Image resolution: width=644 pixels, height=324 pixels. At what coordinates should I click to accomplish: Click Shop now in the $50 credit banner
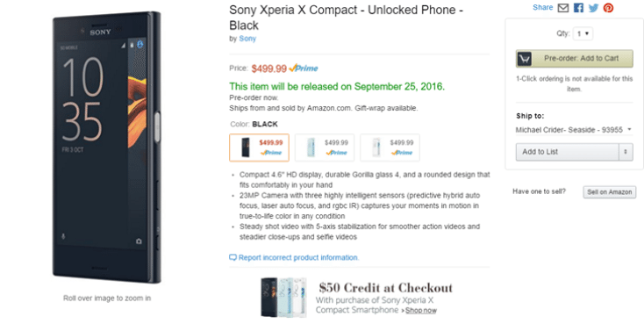(420, 311)
